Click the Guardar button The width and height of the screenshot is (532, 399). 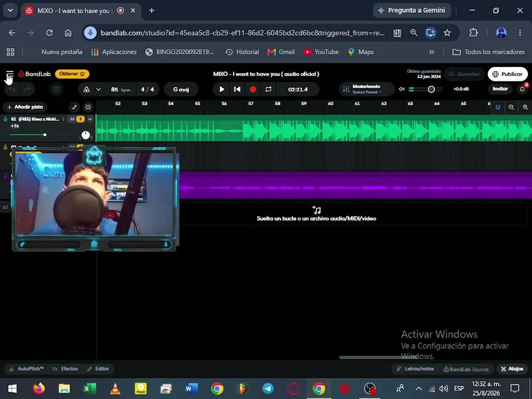[464, 74]
